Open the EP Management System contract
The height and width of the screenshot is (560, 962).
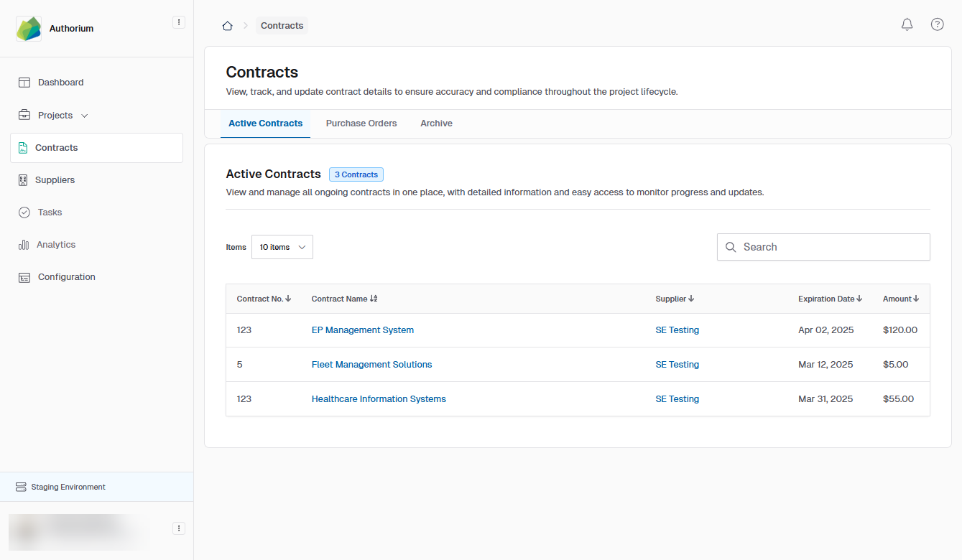362,330
